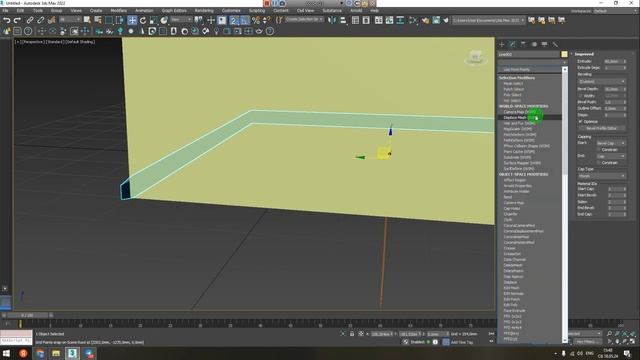The image size is (640, 360).
Task: Open Windows Start menu
Action: (x=6, y=353)
